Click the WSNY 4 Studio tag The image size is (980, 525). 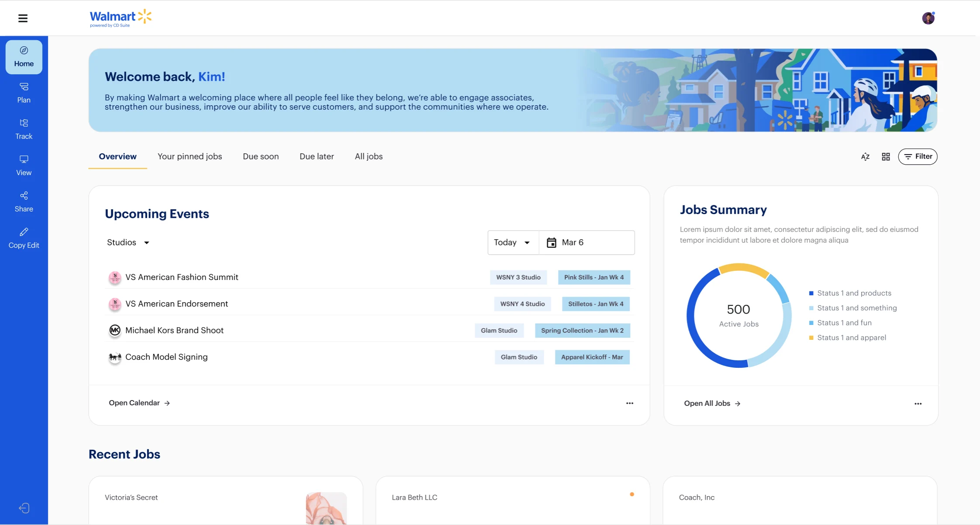pos(523,304)
